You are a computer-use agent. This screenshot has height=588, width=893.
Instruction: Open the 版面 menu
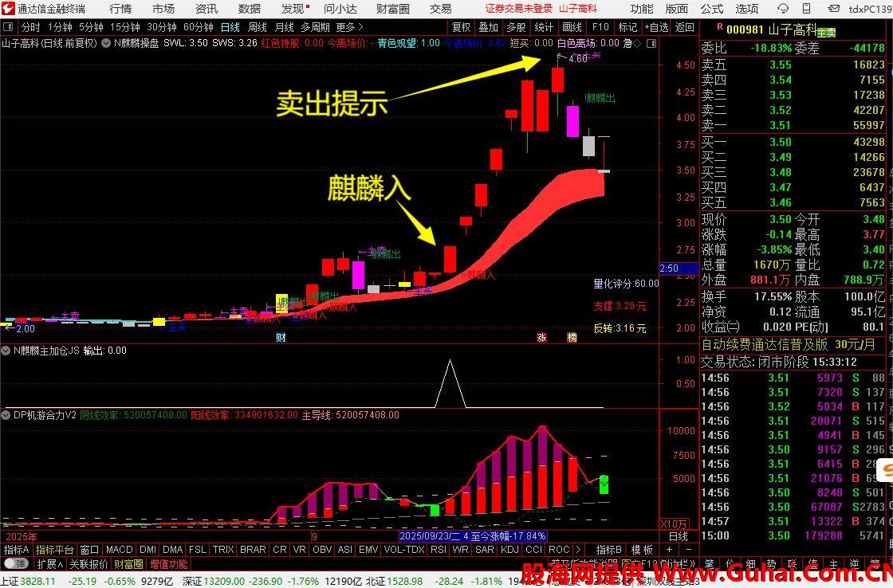pyautogui.click(x=677, y=9)
